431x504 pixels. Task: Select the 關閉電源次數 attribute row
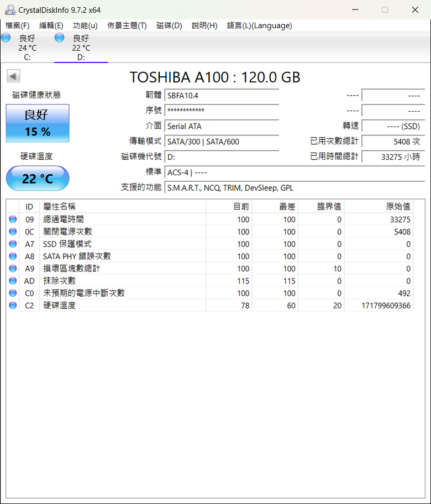(210, 232)
